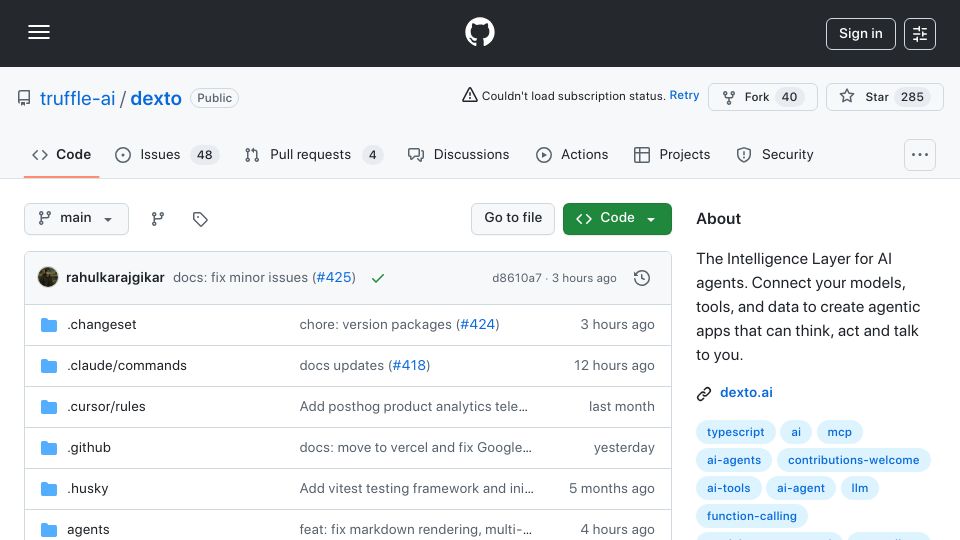This screenshot has height=540, width=960.
Task: Select the ai-agents topic tag
Action: 734,460
